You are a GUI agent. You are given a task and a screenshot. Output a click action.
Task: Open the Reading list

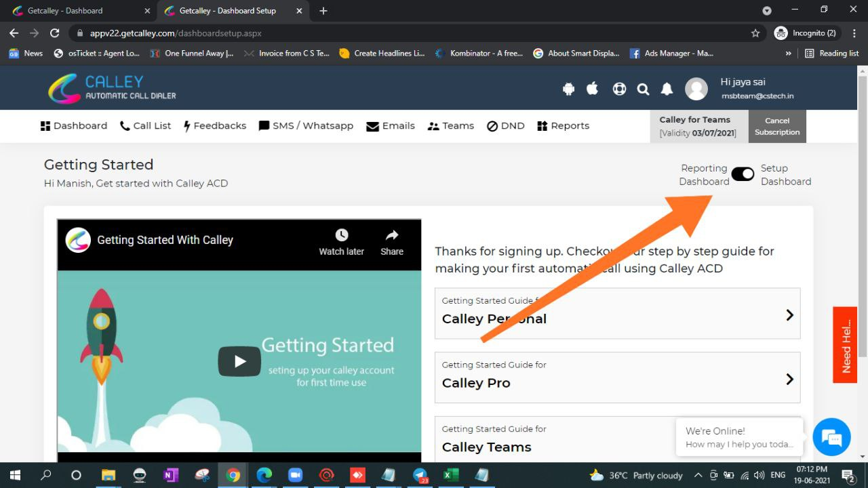click(831, 53)
